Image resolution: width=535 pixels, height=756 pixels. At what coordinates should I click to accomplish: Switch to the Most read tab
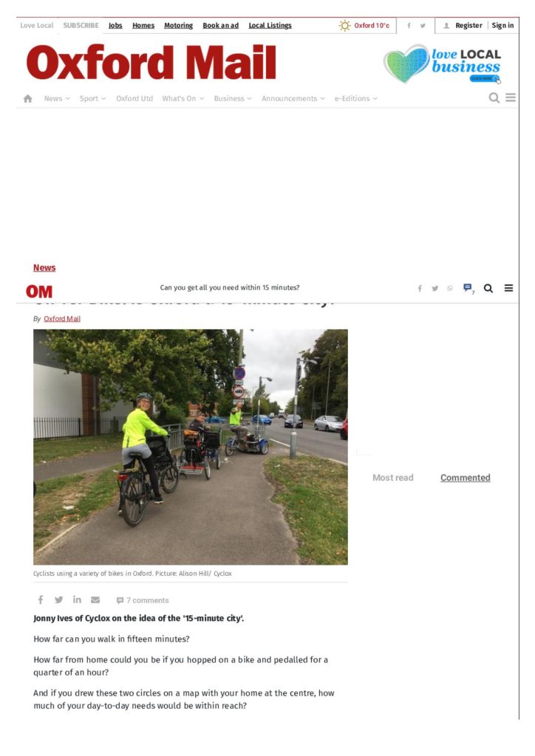click(392, 478)
